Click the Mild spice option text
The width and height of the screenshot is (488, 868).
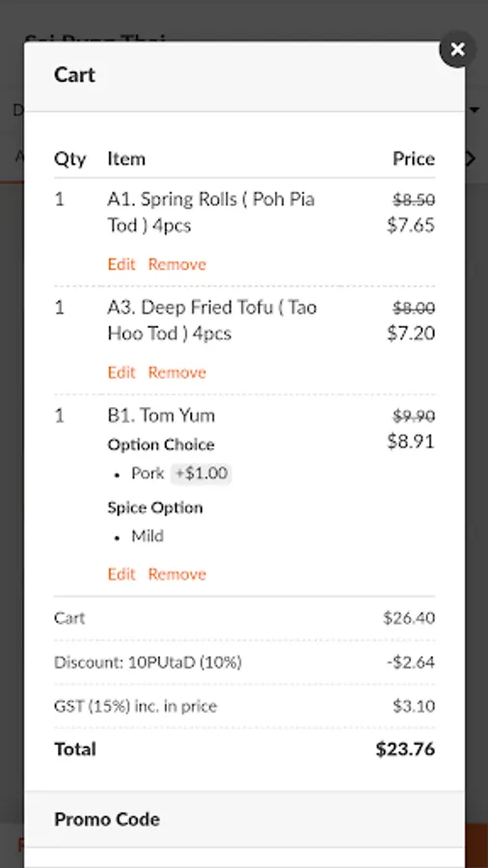tap(148, 536)
